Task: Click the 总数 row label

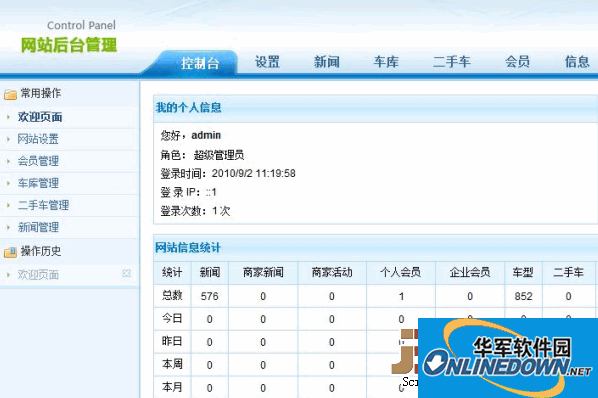Action: 172,295
